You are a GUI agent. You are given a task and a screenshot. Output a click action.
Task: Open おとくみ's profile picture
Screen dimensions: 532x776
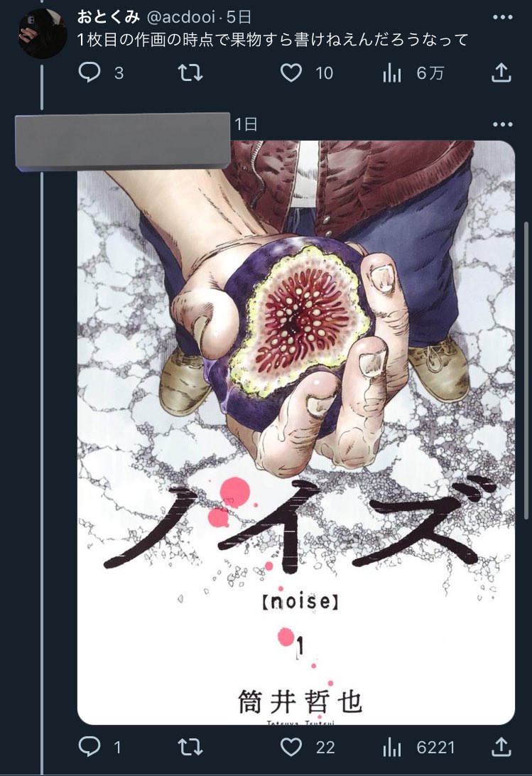click(43, 33)
